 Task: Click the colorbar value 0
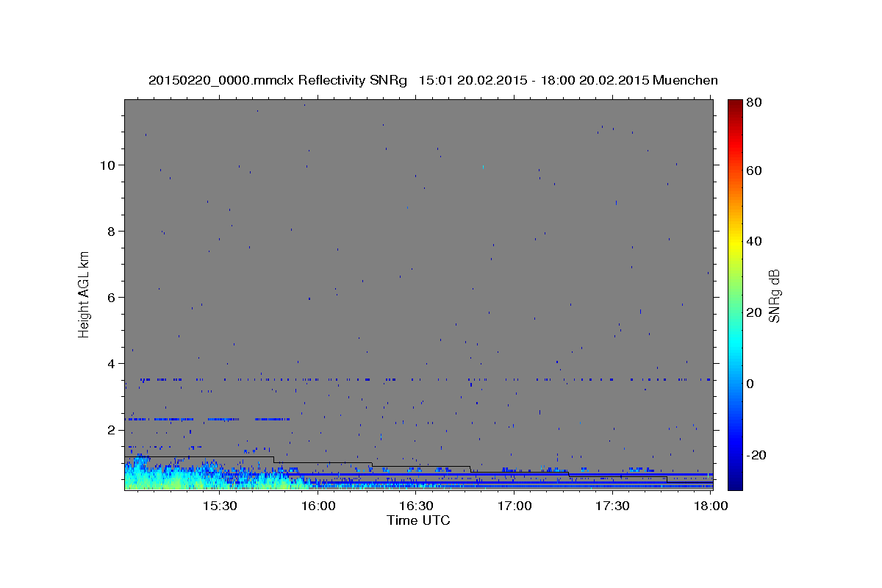[x=750, y=384]
